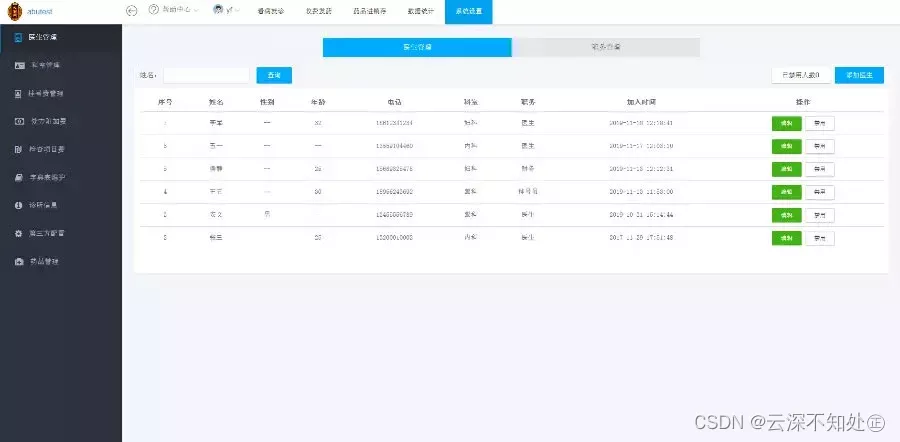Switch to the blue 医生管理 tab
Viewport: 900px width, 442px height.
pos(417,47)
